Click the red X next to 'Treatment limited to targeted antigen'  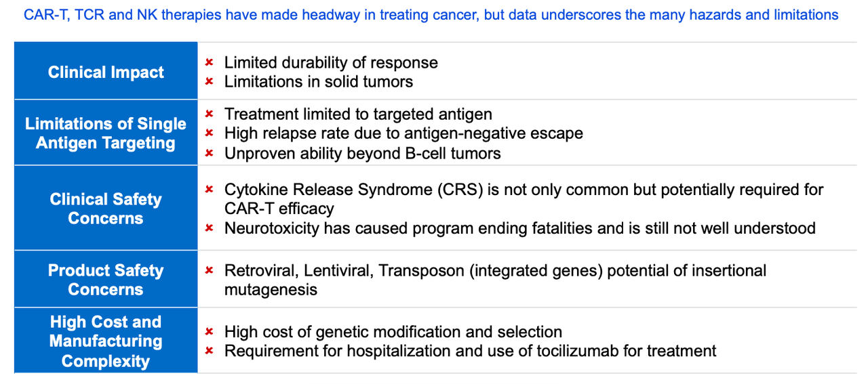pos(210,114)
